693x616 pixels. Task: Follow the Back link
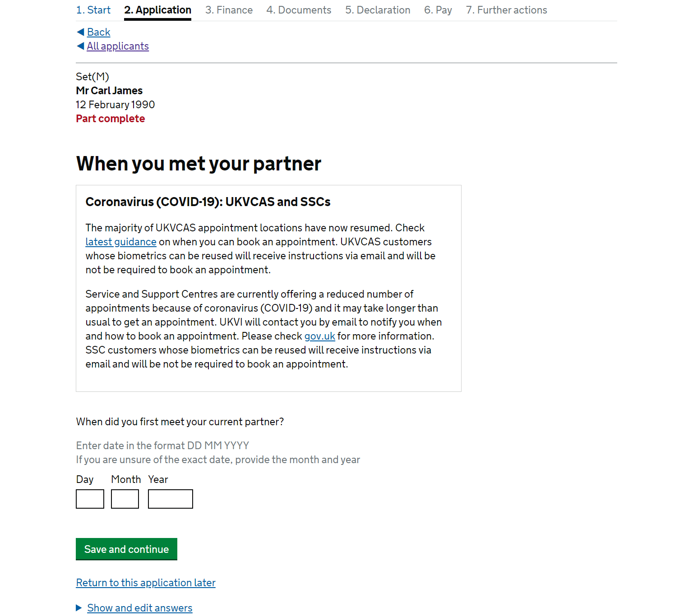pyautogui.click(x=99, y=32)
